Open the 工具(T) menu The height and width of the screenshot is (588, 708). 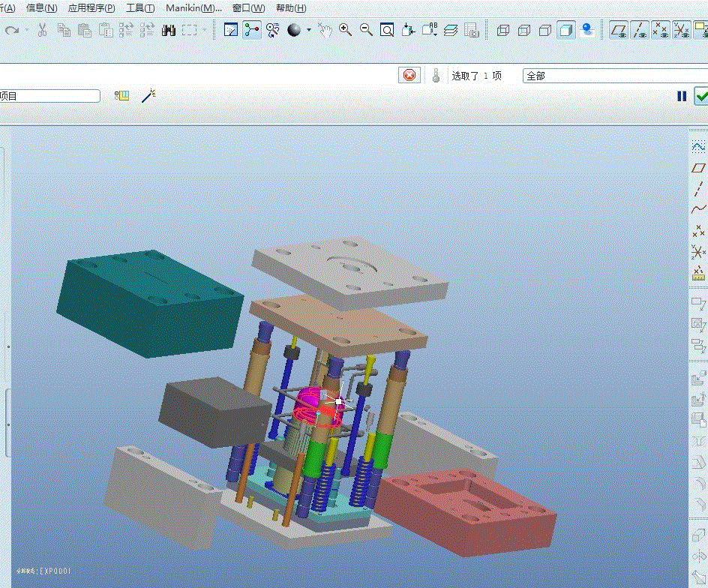tap(140, 8)
